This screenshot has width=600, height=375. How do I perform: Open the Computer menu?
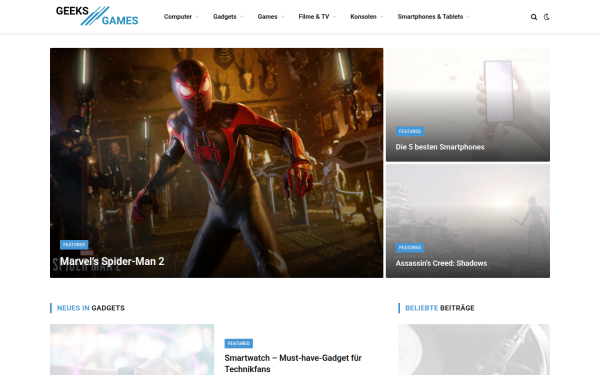tap(178, 17)
